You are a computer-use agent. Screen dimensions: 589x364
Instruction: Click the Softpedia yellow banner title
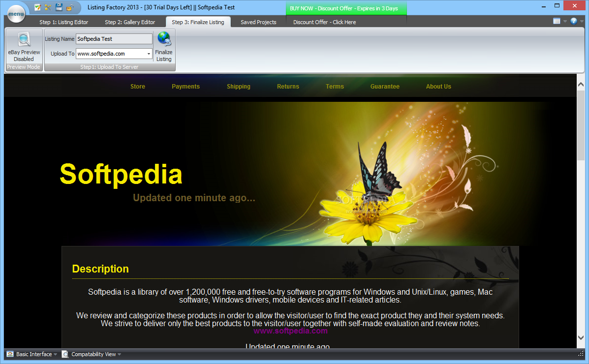pyautogui.click(x=121, y=174)
